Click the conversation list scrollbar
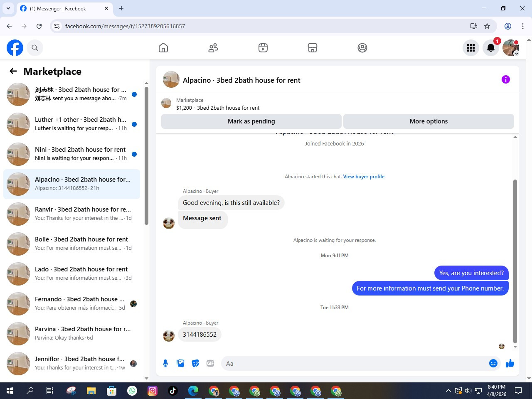 pyautogui.click(x=146, y=156)
